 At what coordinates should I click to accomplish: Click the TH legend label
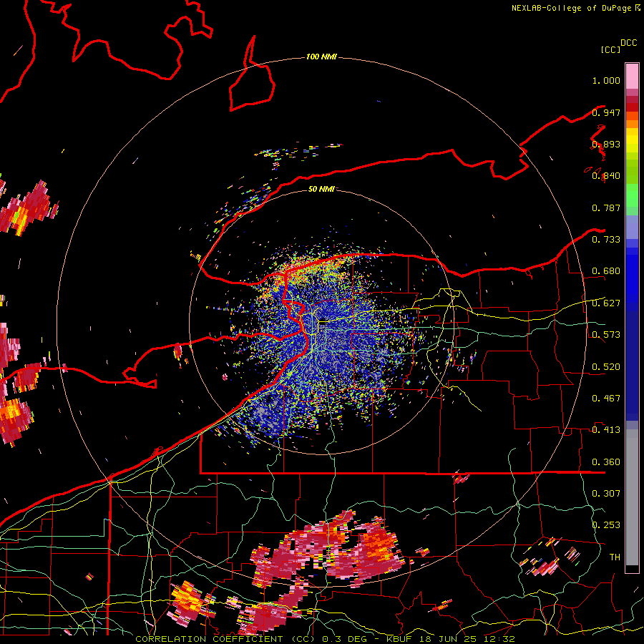[615, 557]
